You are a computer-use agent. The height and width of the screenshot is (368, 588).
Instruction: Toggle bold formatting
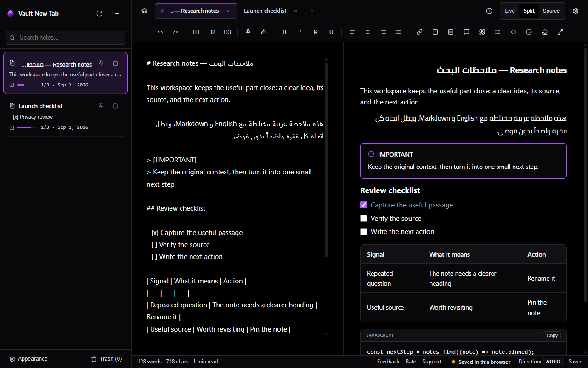click(x=284, y=32)
